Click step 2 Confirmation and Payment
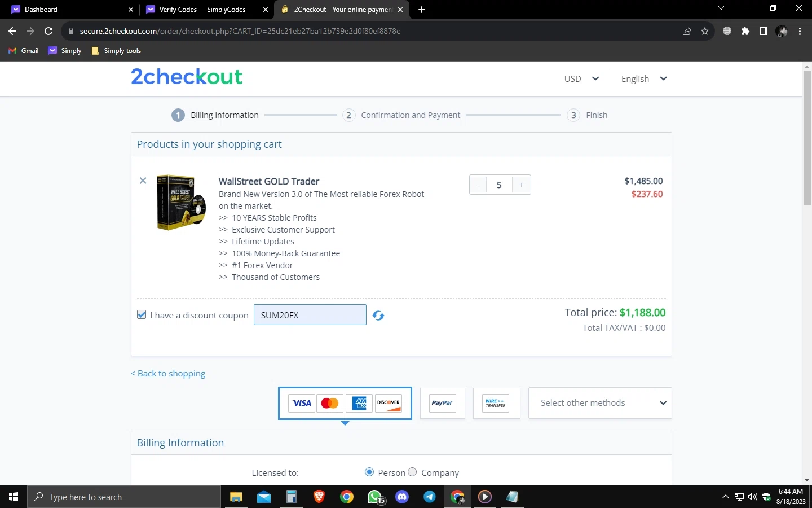Screen dimensions: 812x508 pos(401,115)
